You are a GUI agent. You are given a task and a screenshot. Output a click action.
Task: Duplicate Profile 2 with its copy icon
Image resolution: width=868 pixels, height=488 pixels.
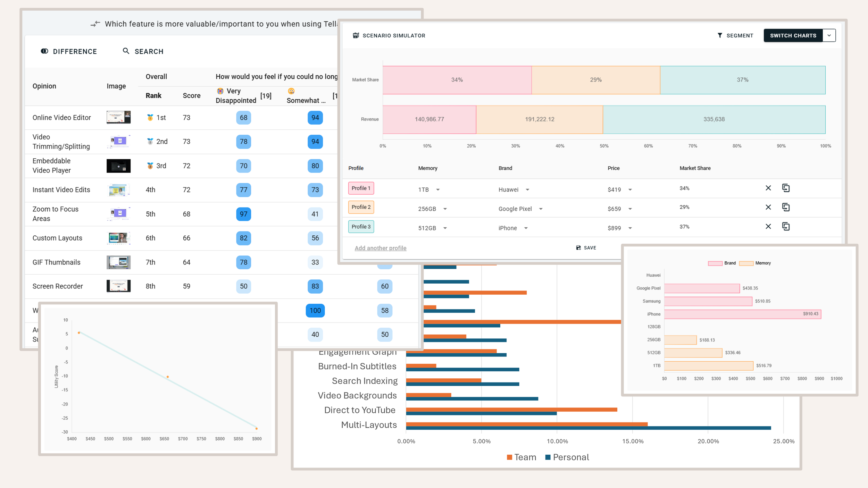tap(786, 207)
